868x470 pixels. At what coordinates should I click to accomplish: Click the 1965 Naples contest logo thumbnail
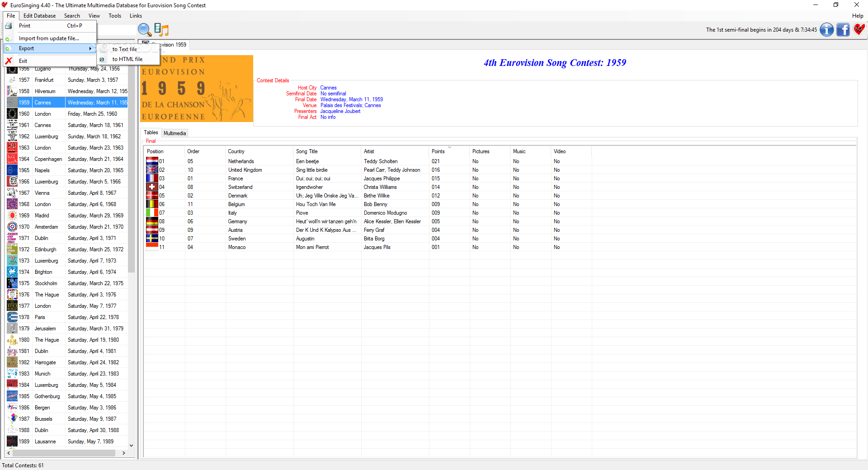tap(12, 170)
